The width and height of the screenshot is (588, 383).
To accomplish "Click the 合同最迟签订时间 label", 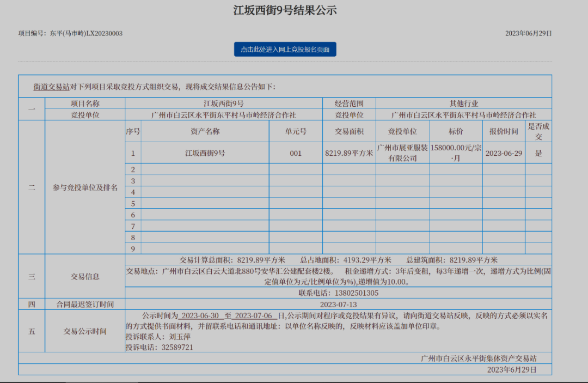I will pos(85,304).
